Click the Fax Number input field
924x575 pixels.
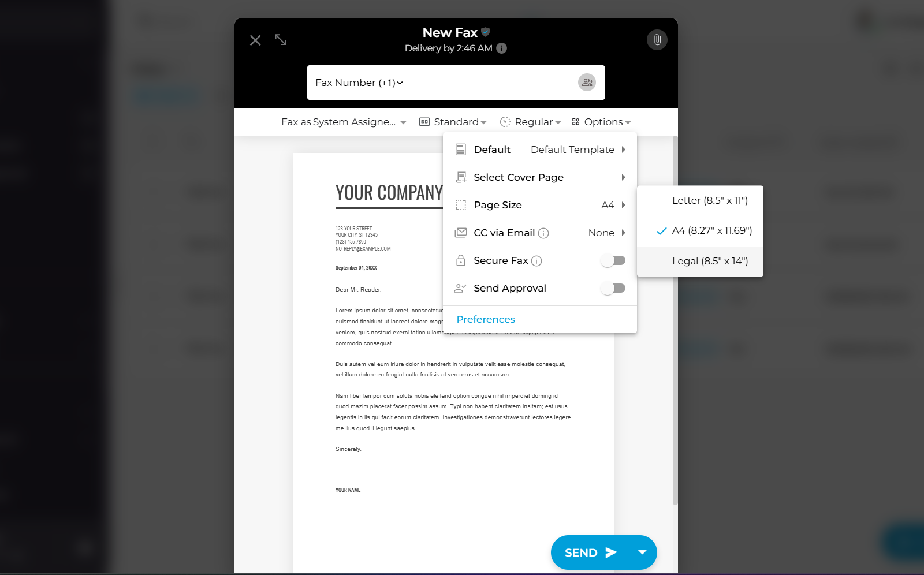(456, 83)
